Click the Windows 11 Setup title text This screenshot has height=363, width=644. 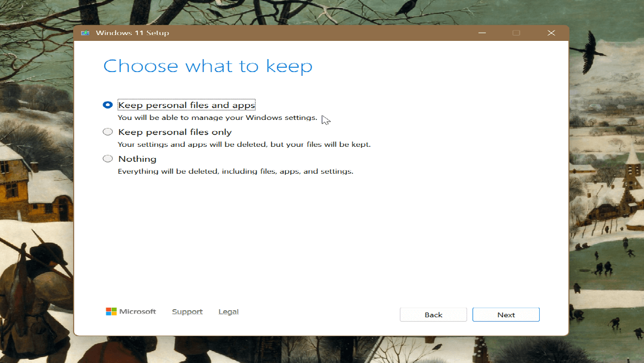point(132,33)
